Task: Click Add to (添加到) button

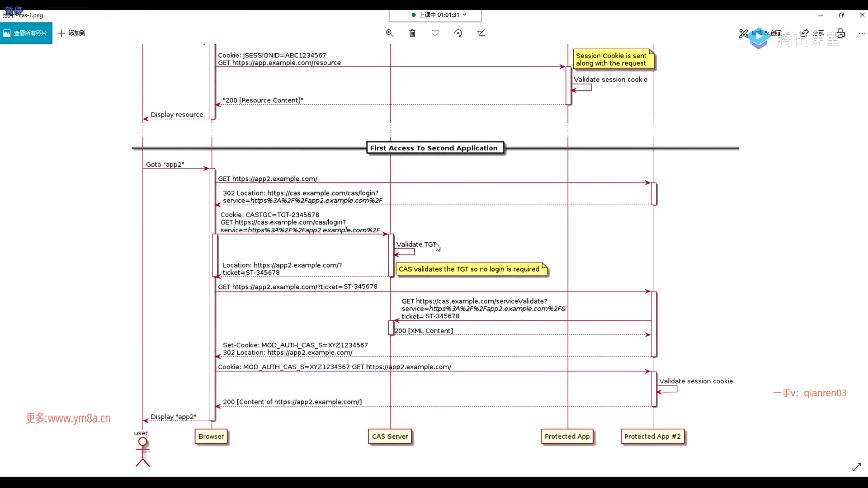Action: click(71, 33)
